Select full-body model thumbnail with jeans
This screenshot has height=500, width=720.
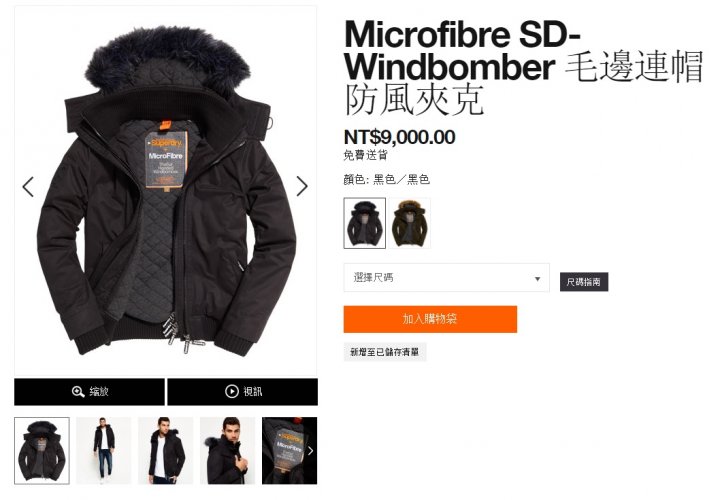(104, 450)
